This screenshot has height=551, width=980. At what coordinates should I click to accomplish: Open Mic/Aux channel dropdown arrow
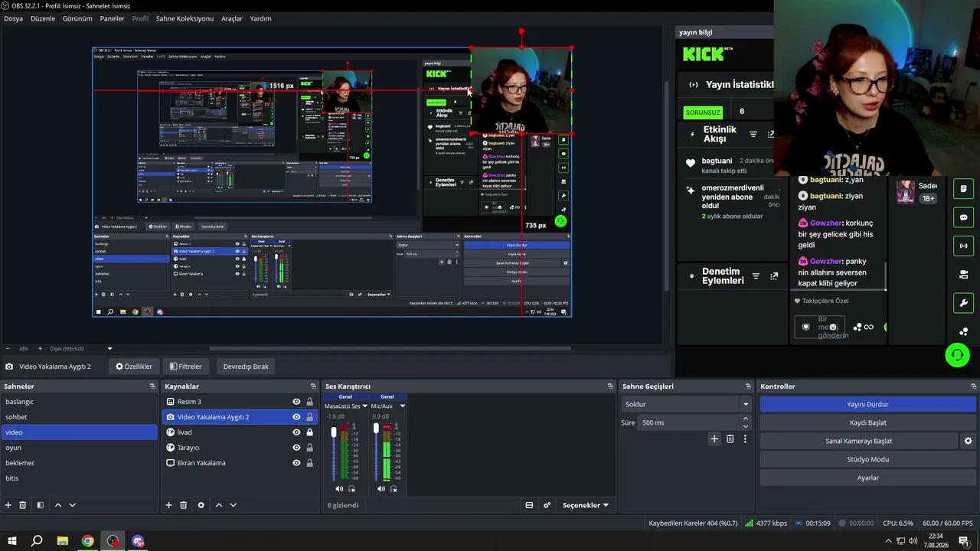403,406
